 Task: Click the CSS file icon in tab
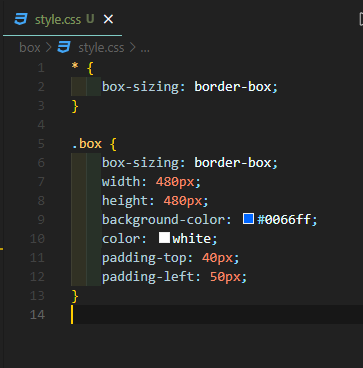pyautogui.click(x=21, y=19)
